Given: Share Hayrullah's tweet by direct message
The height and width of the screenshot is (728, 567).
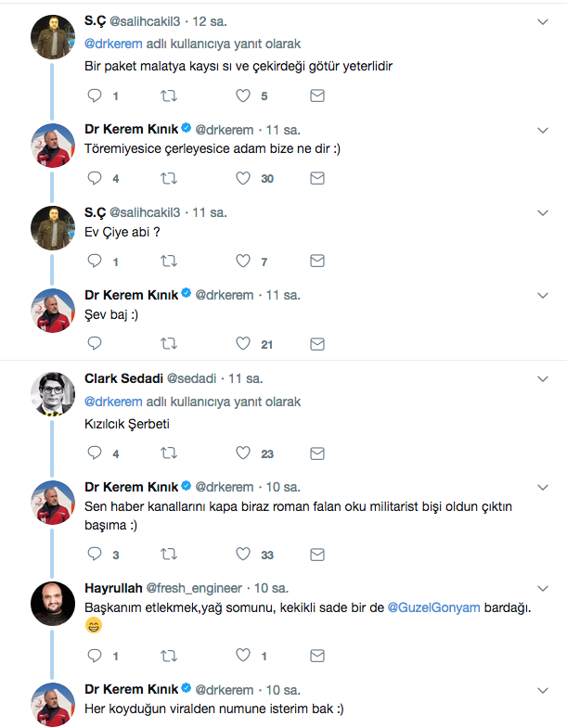Looking at the screenshot, I should point(316,656).
